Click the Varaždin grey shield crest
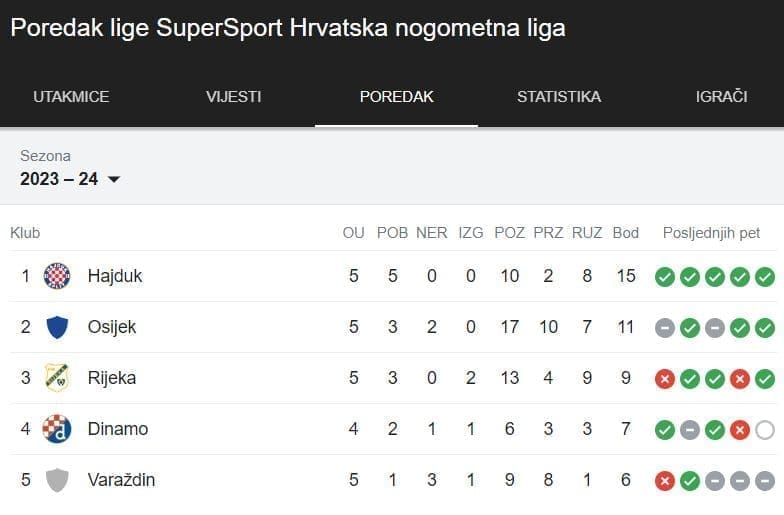The width and height of the screenshot is (784, 515). [x=57, y=480]
